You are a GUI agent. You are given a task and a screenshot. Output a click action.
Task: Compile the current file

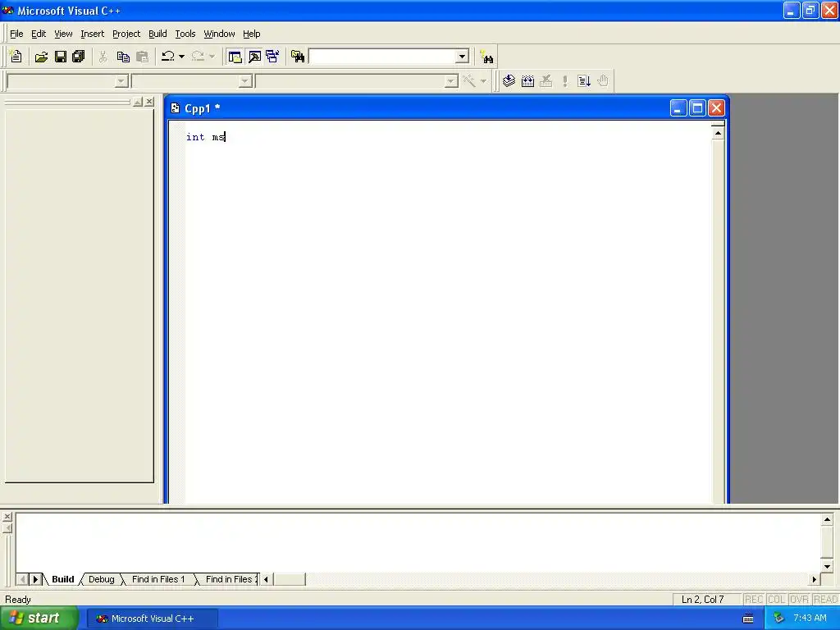(x=509, y=81)
